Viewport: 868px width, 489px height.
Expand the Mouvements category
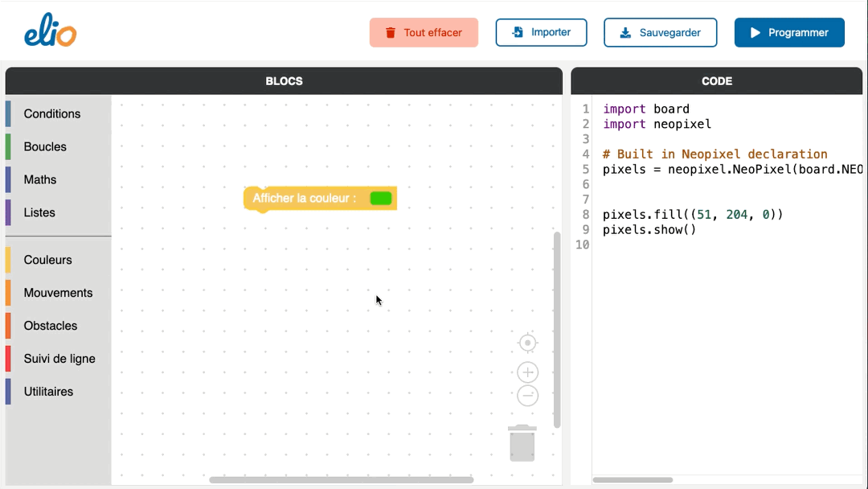(x=58, y=294)
